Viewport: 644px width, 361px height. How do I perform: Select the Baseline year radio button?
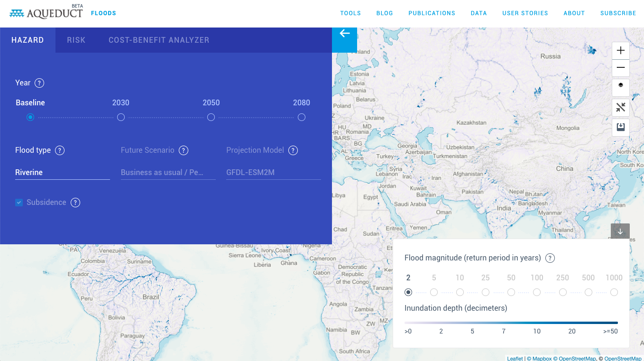coord(30,117)
